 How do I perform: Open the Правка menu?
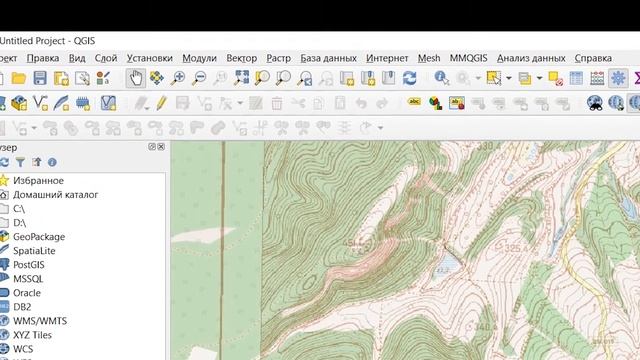coord(43,58)
